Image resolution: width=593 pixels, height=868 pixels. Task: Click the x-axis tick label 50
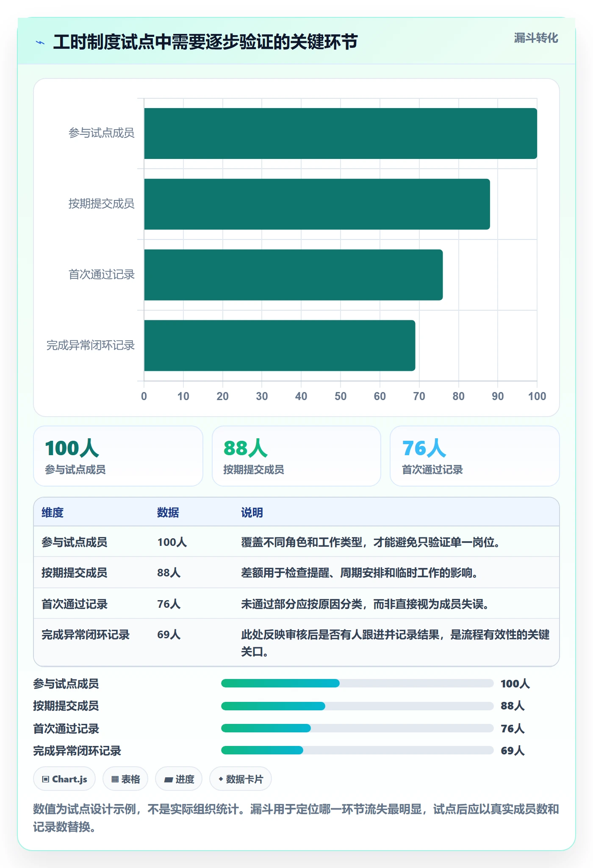point(341,396)
